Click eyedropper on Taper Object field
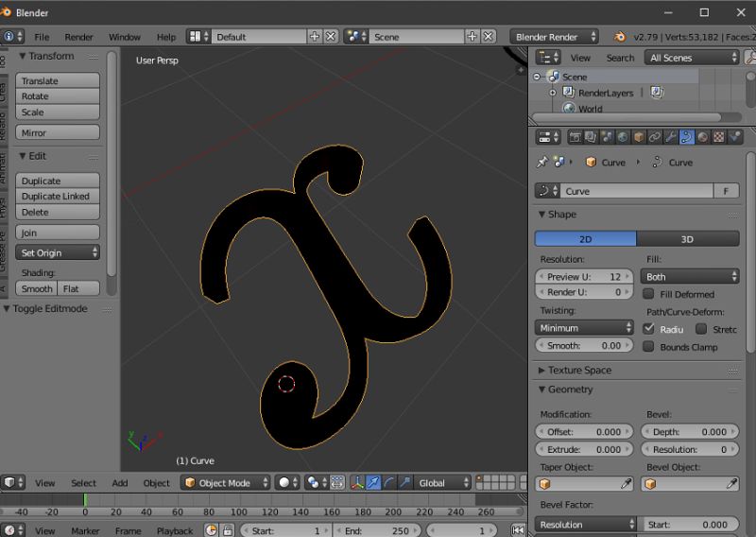Screen dimensions: 756x537 tap(627, 483)
